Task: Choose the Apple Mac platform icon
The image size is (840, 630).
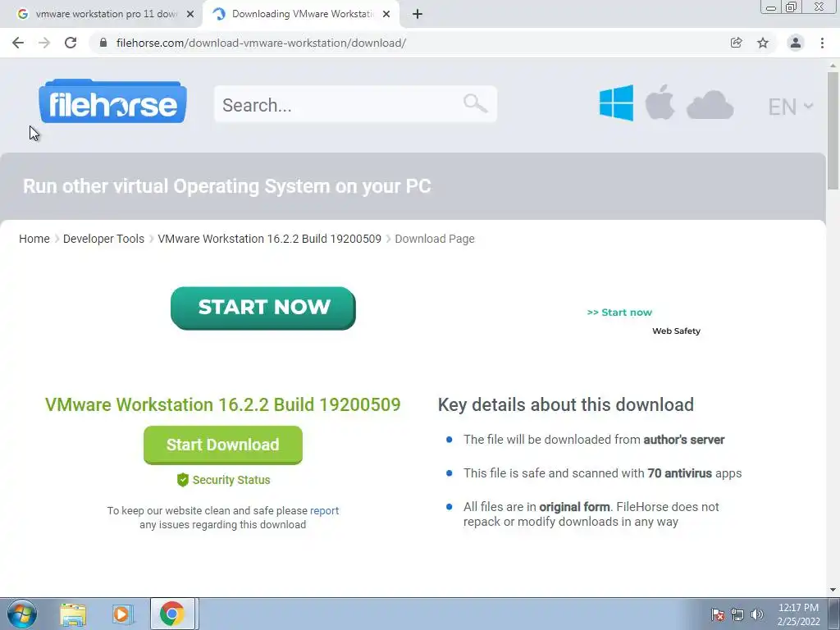Action: [660, 102]
